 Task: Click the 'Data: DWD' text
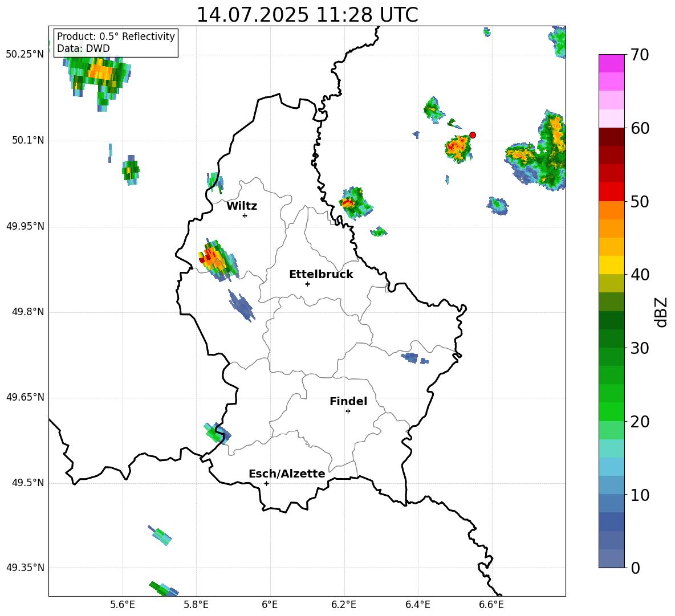83,48
